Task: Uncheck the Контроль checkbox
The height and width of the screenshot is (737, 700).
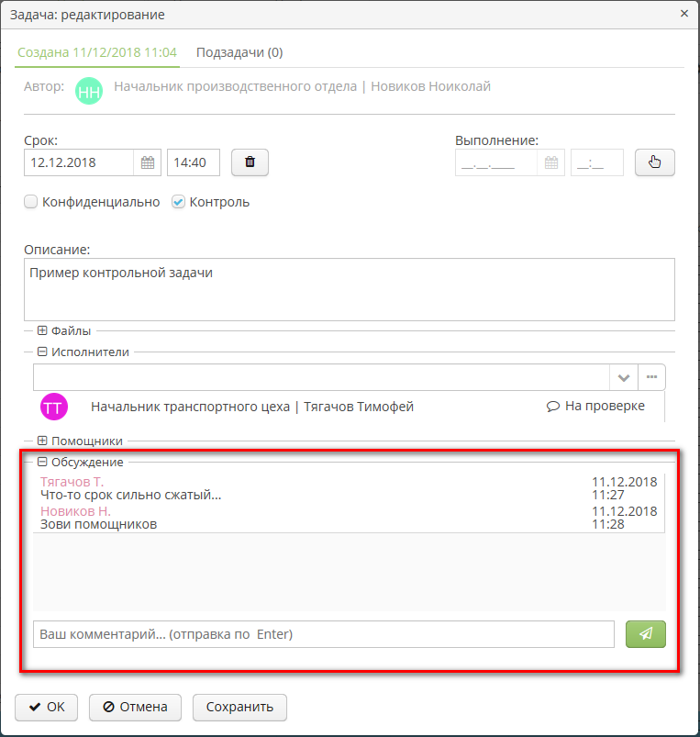Action: 179,202
